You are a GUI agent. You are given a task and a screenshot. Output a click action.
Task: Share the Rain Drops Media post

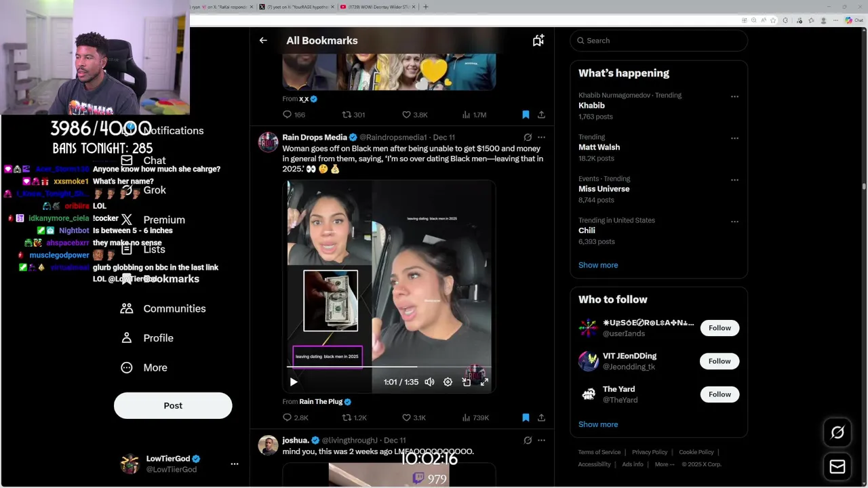[x=541, y=418]
